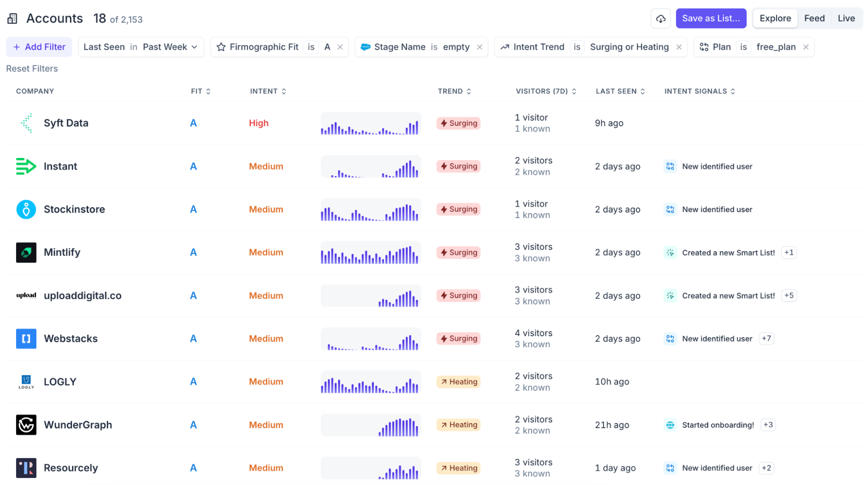Click the Syft Data company logo

pyautogui.click(x=26, y=123)
